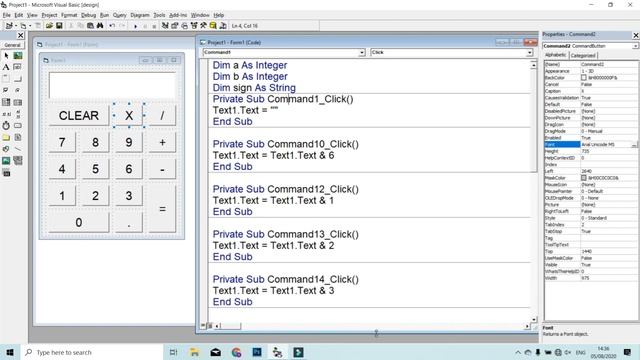640x360 pixels.
Task: Select the CLEAR button on Form1
Action: coord(79,116)
